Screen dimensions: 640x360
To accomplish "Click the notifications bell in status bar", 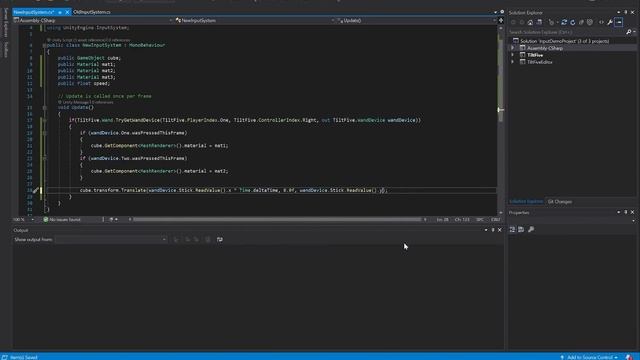I will (x=629, y=357).
